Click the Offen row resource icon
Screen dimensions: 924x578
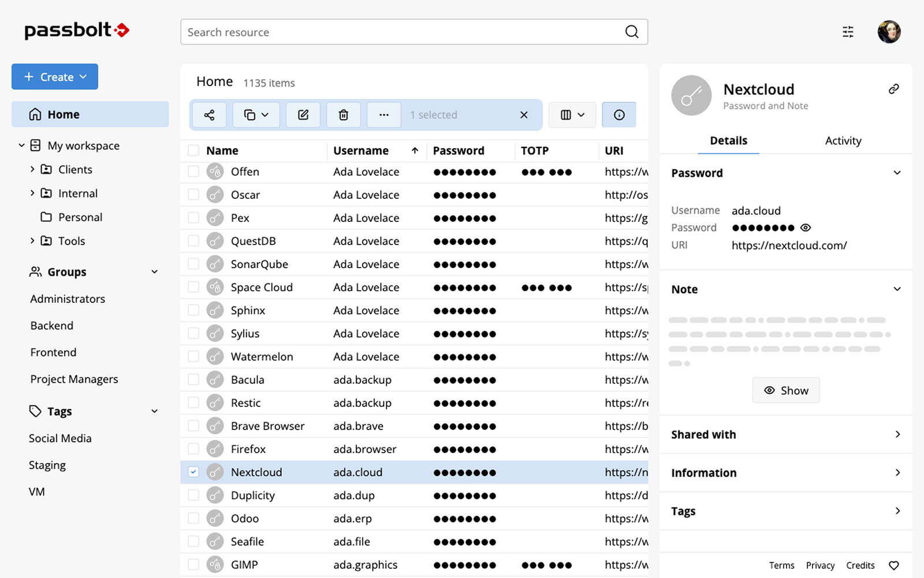click(215, 171)
